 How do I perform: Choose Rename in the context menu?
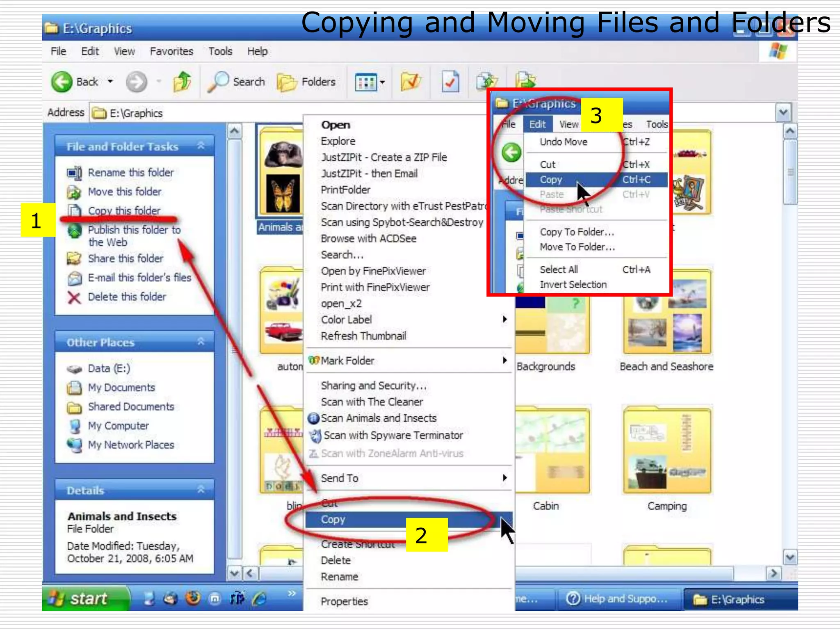coord(410,577)
